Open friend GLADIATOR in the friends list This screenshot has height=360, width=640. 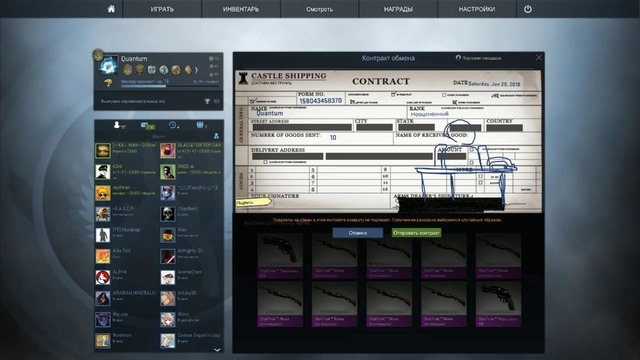coord(191,151)
